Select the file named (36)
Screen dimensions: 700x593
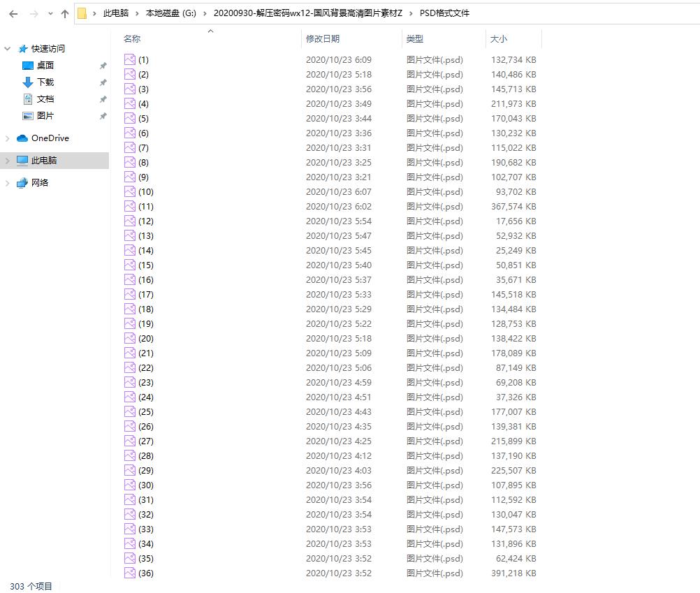click(x=145, y=573)
